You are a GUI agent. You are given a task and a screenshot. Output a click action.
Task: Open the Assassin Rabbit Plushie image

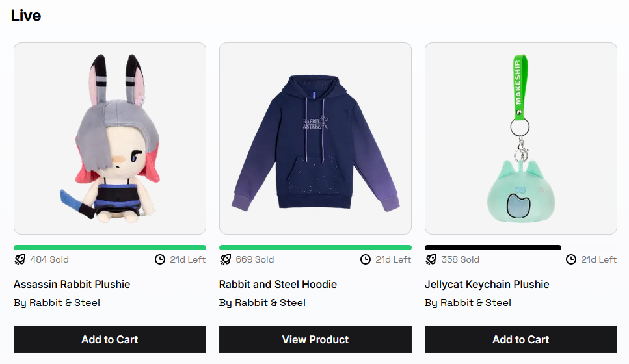(110, 138)
